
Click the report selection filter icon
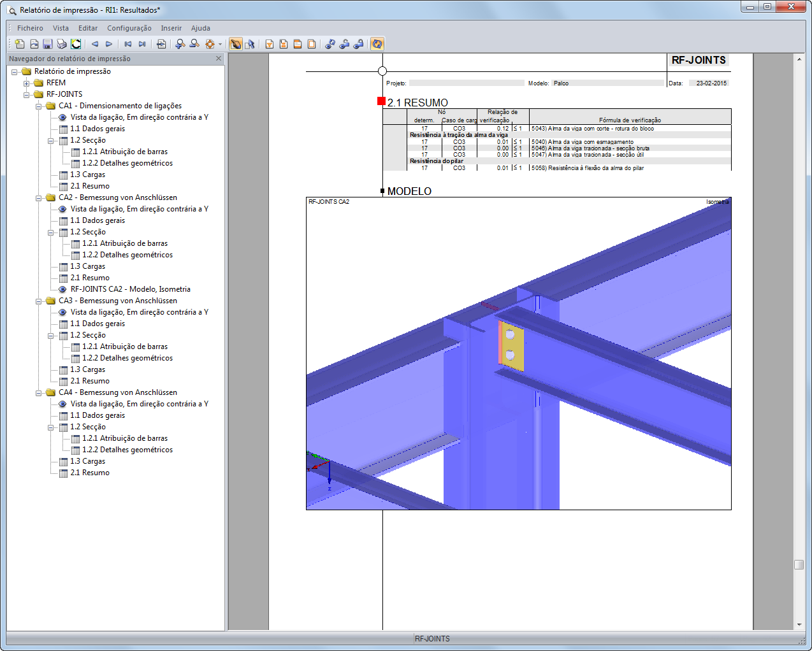pos(270,44)
